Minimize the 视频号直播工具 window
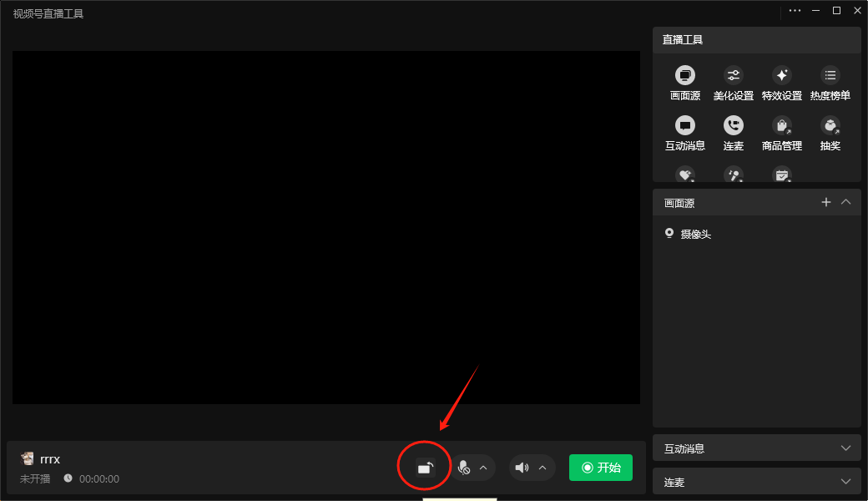This screenshot has height=501, width=868. 815,11
